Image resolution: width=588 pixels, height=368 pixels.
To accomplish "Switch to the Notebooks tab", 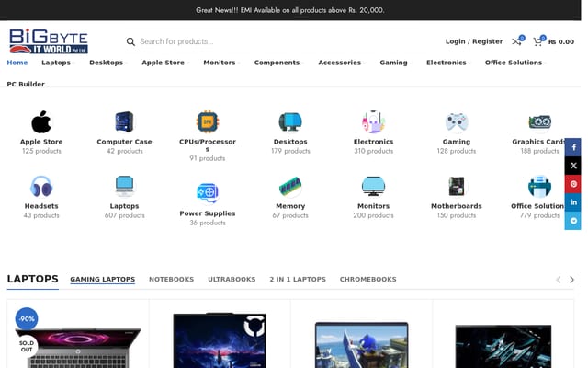I will tap(172, 280).
